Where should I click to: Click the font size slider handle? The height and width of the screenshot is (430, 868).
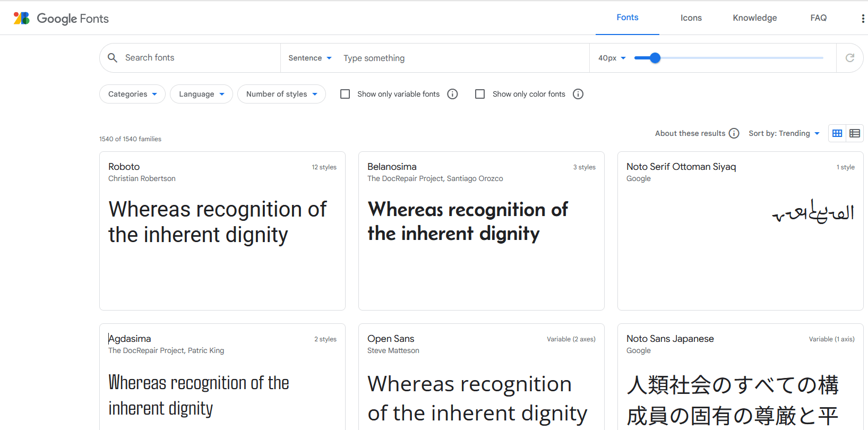tap(655, 58)
